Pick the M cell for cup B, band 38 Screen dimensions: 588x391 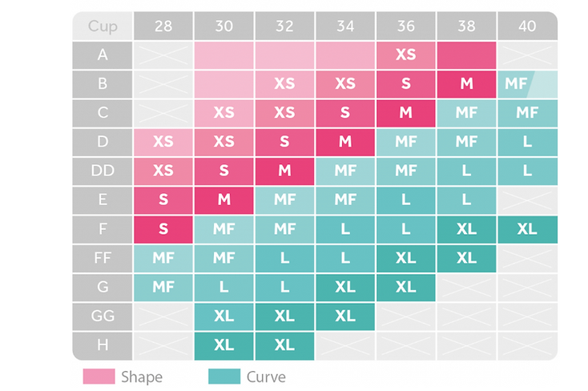point(467,83)
